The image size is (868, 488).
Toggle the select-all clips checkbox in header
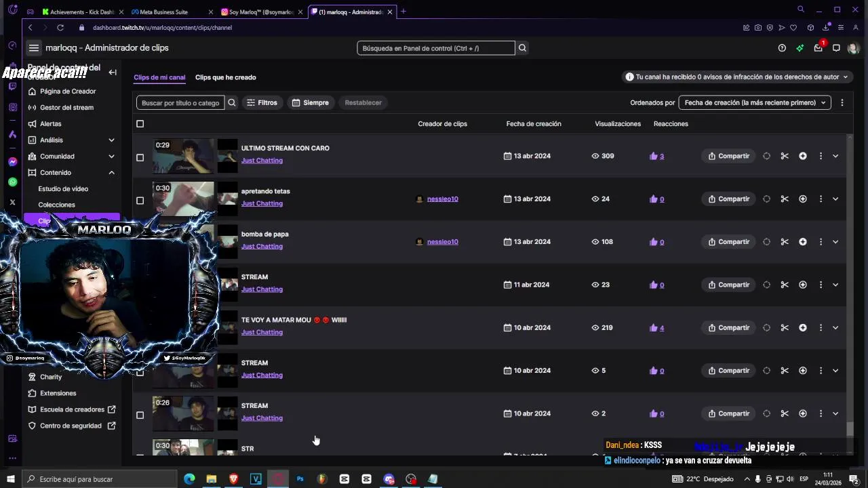click(140, 124)
